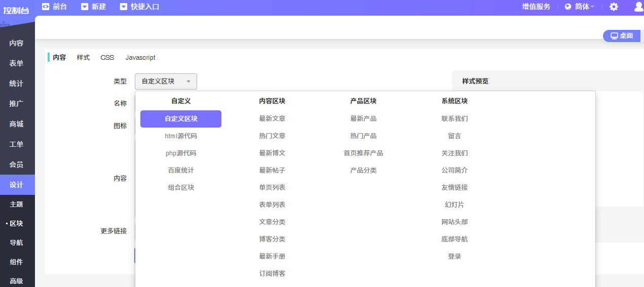
Task: Pick 幻灯片 under 系统区块
Action: point(454,205)
